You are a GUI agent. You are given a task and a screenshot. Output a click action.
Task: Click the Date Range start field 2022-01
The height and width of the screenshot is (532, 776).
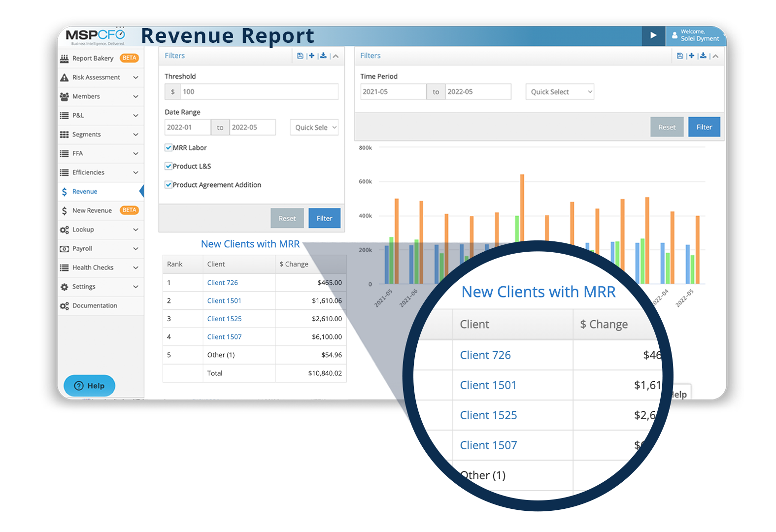tap(188, 128)
